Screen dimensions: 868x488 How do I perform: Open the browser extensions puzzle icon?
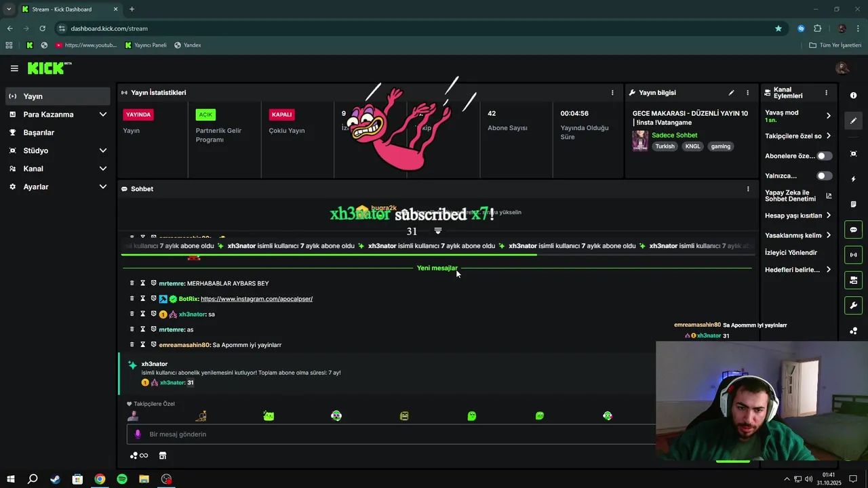pos(817,28)
